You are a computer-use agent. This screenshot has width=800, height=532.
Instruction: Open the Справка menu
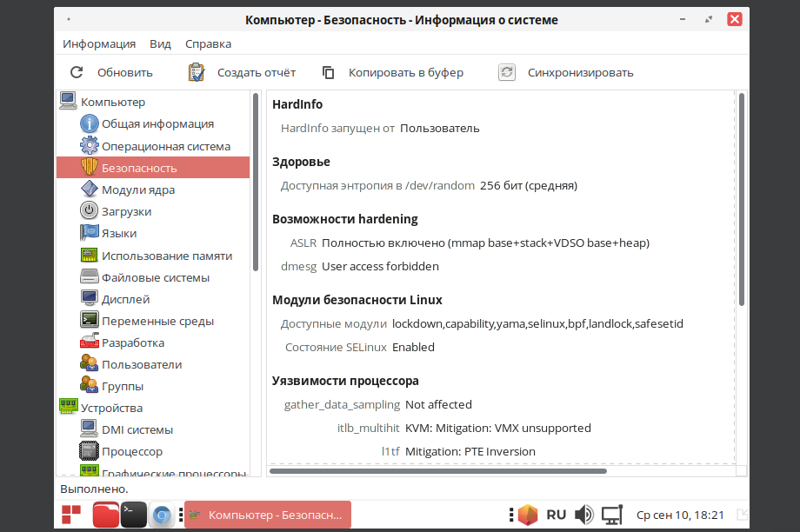[208, 43]
